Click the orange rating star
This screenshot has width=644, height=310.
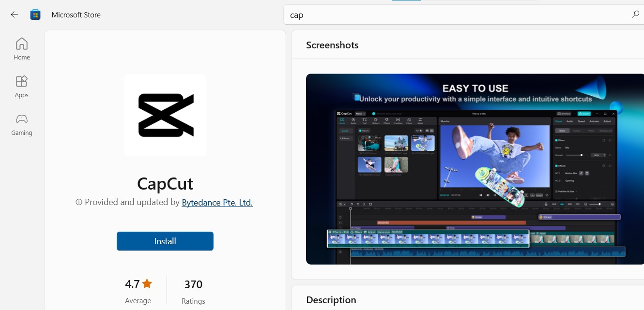pos(147,284)
